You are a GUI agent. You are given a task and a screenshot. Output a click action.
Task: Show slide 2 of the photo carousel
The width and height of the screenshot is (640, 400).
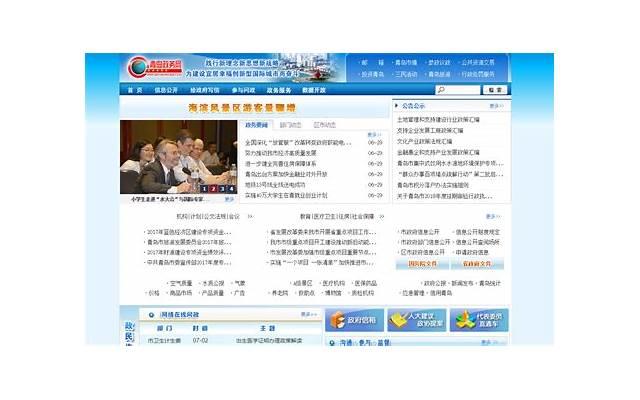213,189
